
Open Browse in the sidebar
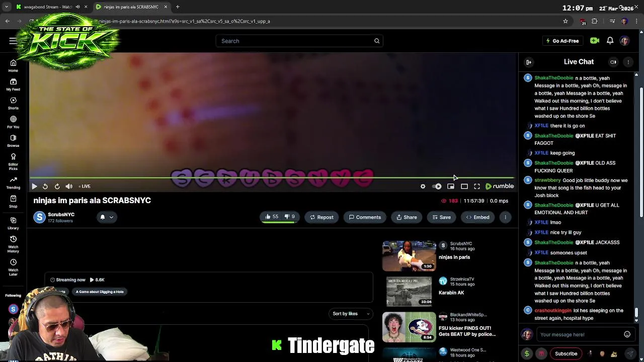pyautogui.click(x=13, y=141)
